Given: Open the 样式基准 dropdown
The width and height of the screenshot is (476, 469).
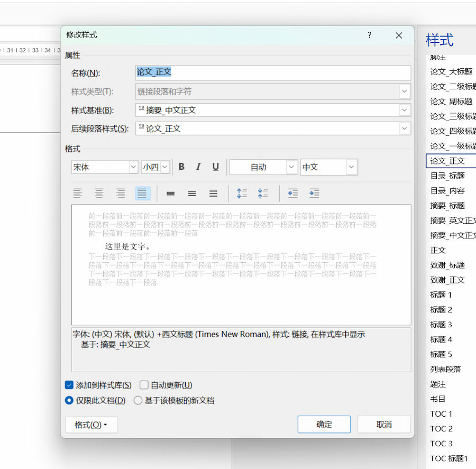Looking at the screenshot, I should [x=405, y=109].
